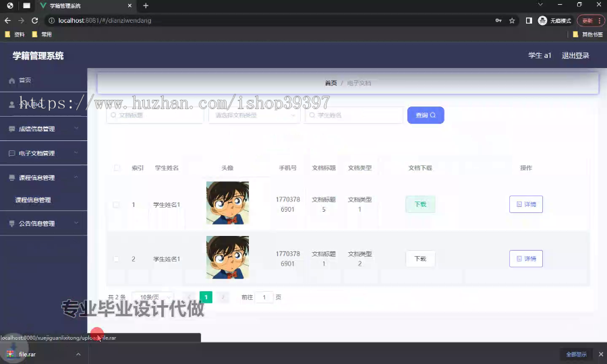Select all rows with header checkbox

click(x=117, y=168)
